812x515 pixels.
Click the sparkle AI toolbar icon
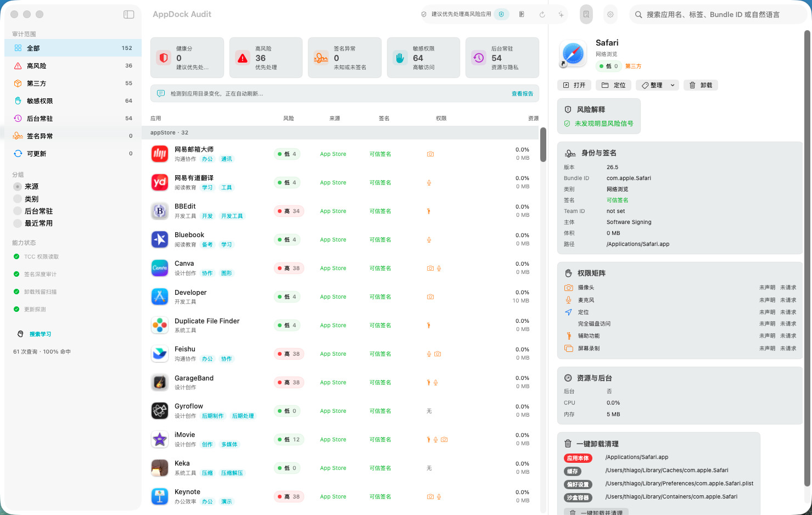[x=561, y=14]
